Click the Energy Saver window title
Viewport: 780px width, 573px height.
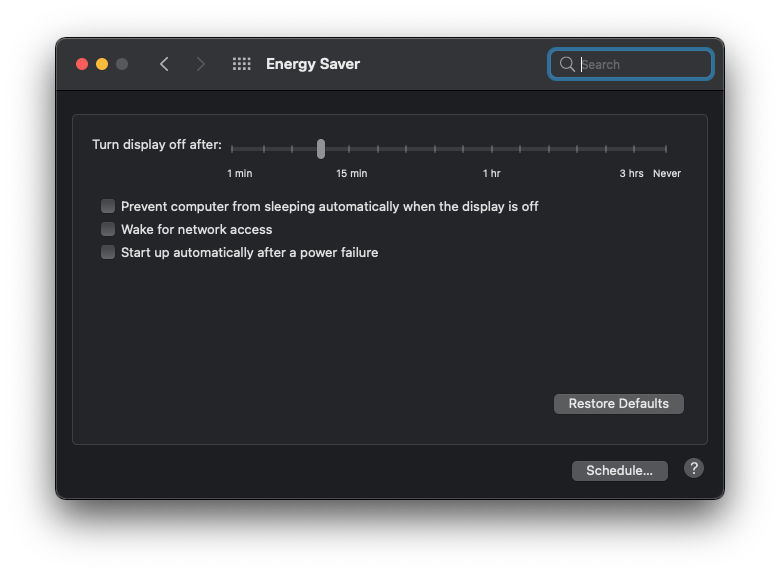click(x=313, y=64)
